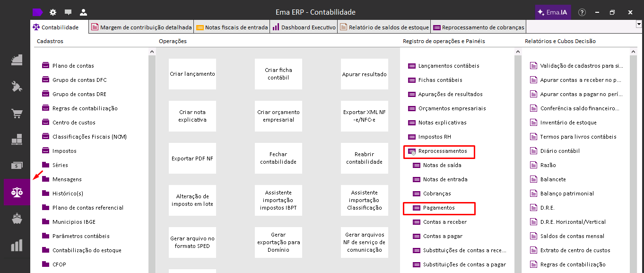Open the Balancete report

[553, 179]
